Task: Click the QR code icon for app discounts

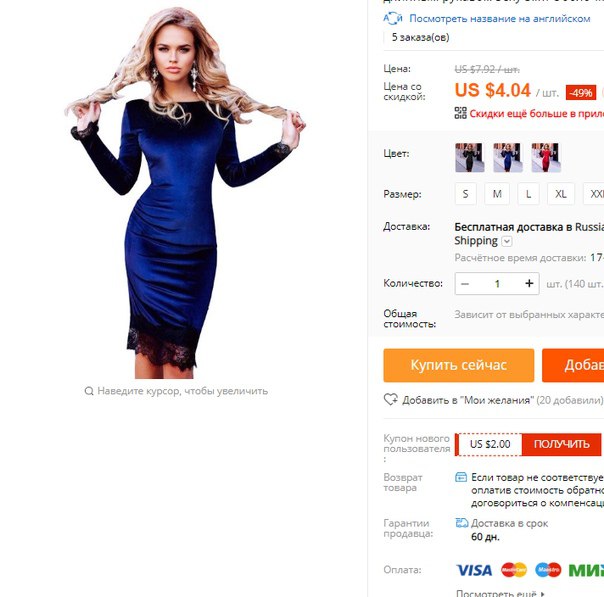Action: pyautogui.click(x=460, y=113)
